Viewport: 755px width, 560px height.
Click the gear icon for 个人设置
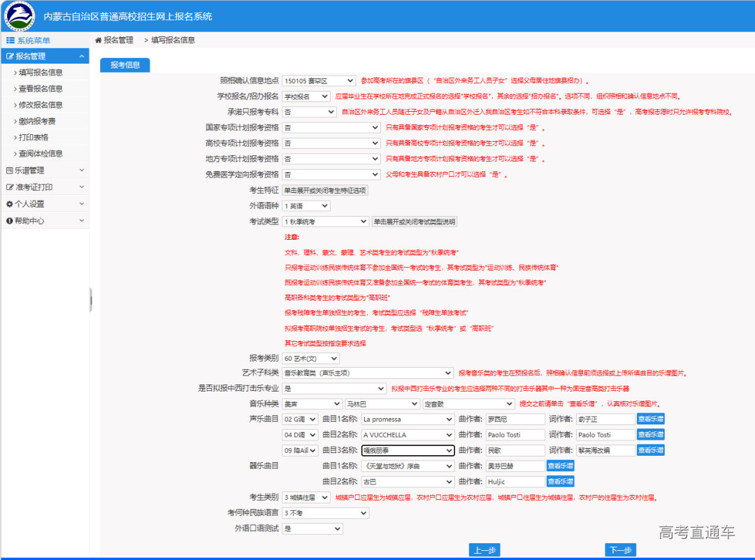coord(10,204)
